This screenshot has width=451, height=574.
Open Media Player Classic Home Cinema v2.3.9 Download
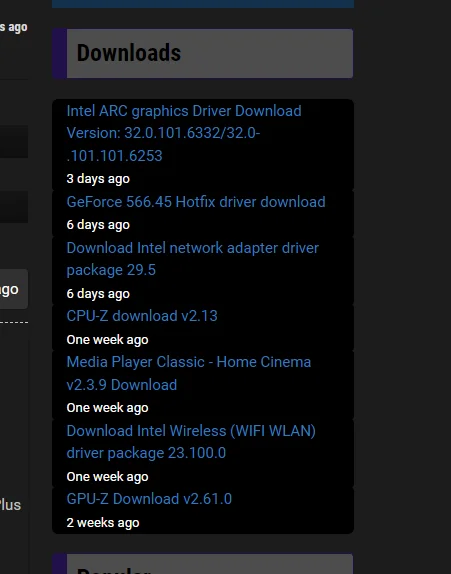click(189, 373)
